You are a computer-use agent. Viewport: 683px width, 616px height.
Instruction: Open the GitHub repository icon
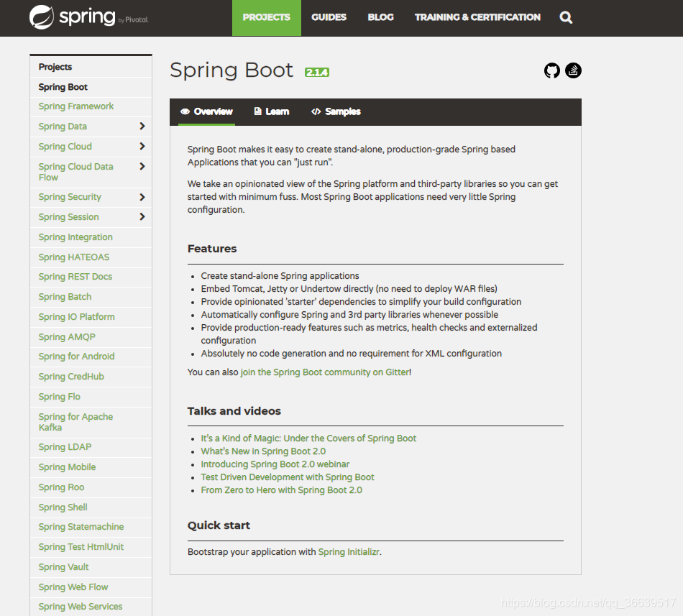click(x=552, y=70)
